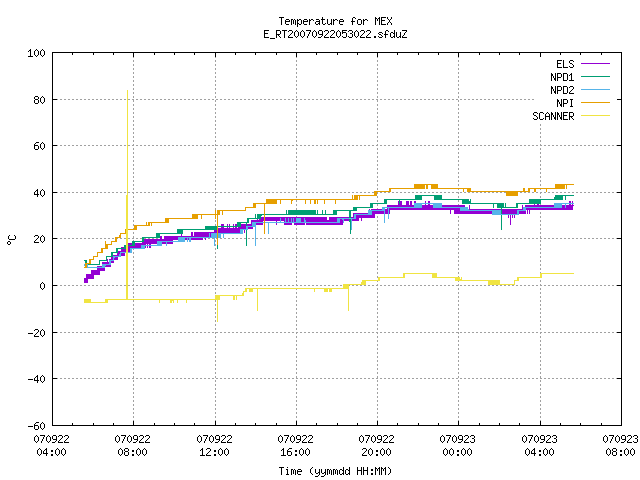Click the x-axis label 070922 20:00

click(376, 446)
